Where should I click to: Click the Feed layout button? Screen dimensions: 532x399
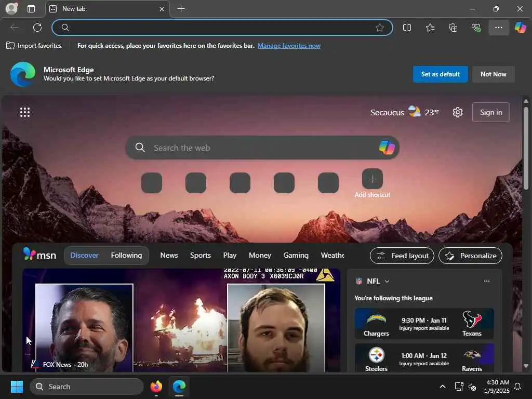click(402, 256)
